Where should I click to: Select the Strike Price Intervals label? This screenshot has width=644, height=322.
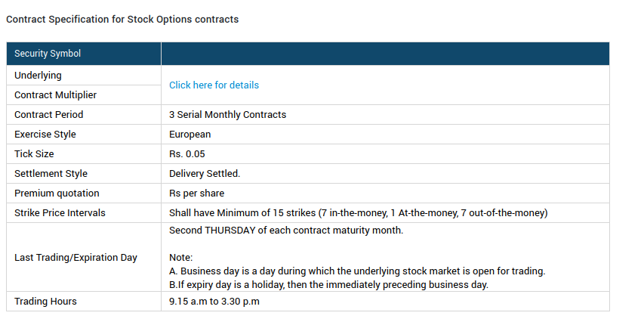tap(60, 213)
